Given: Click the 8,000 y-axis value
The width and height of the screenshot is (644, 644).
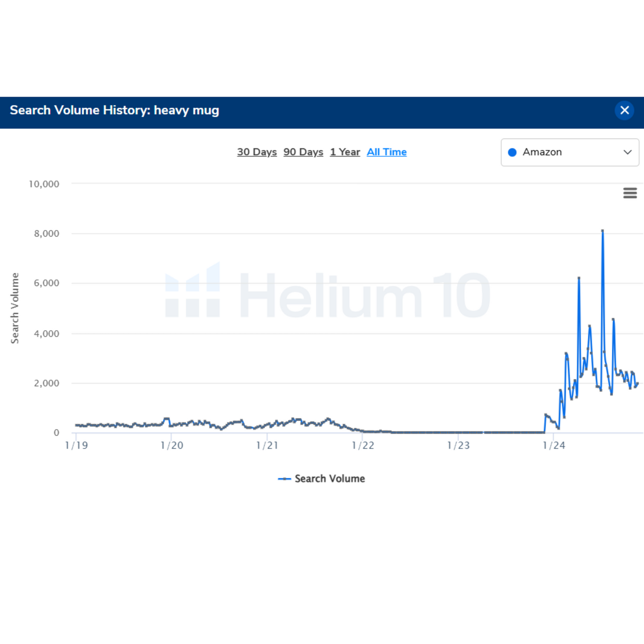Looking at the screenshot, I should pos(46,234).
